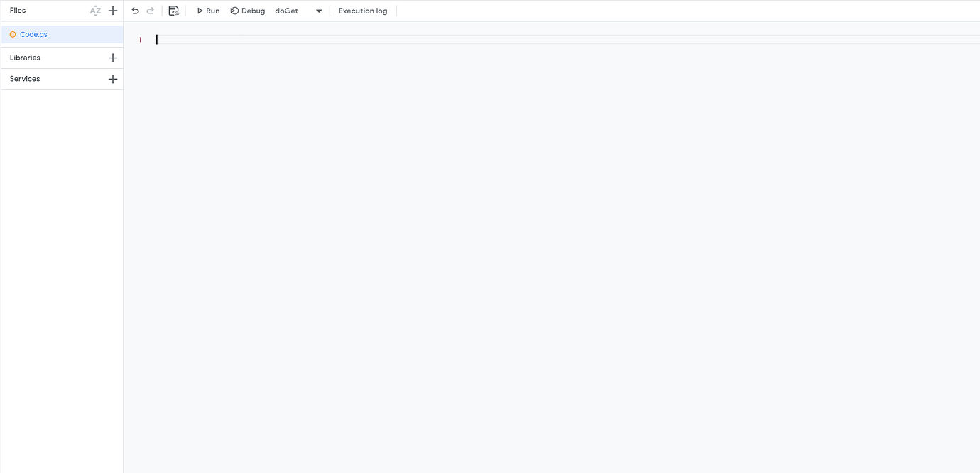Click the doGet label in the toolbar

tap(286, 11)
